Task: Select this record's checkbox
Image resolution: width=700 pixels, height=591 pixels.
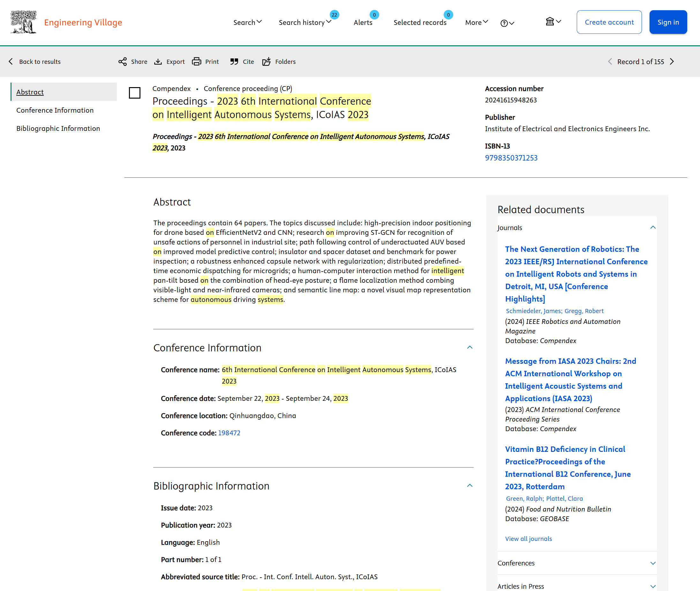Action: pos(135,93)
